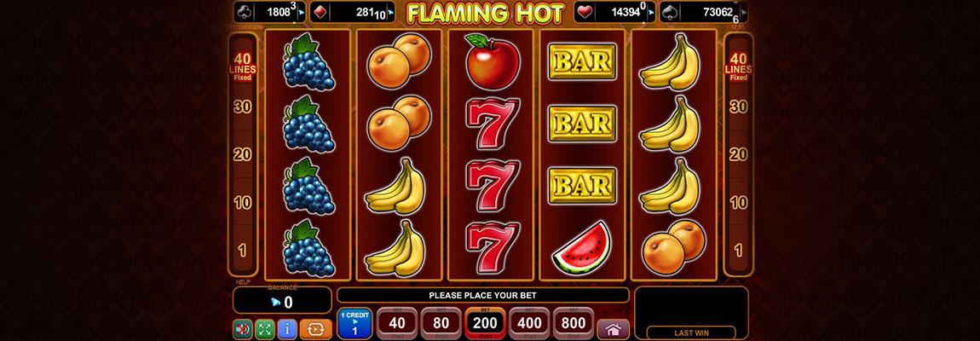
Task: Click the hearts jackpot icon
Action: tap(585, 12)
